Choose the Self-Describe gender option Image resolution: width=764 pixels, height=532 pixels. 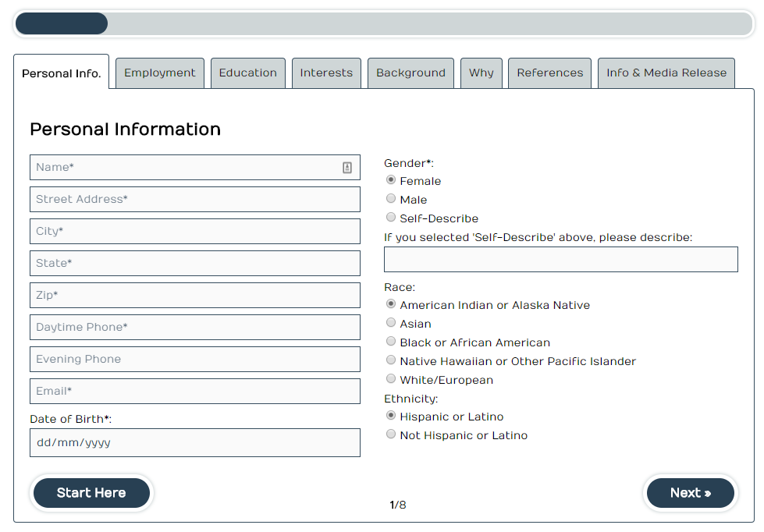click(391, 218)
